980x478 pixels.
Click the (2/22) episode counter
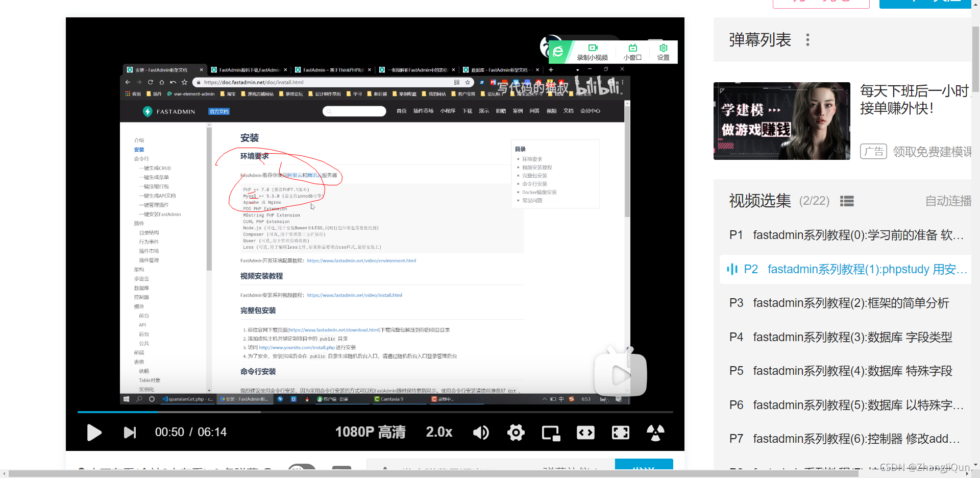(x=814, y=201)
